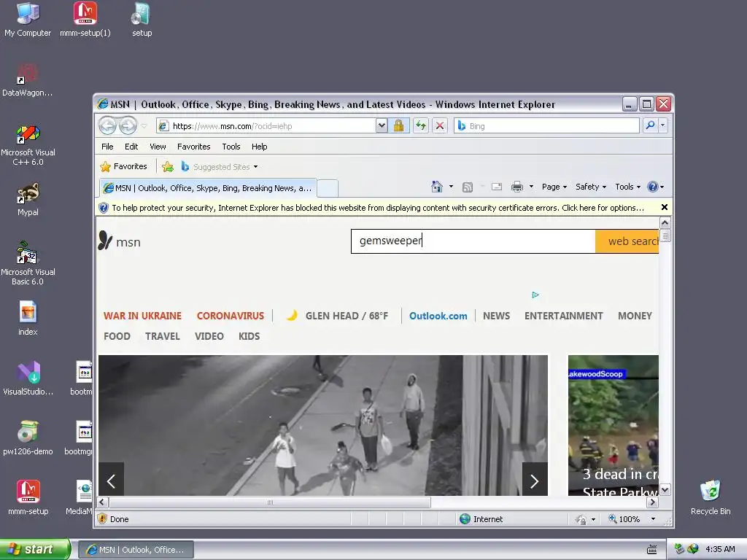Click the AdChoices triangle icon

tap(535, 295)
